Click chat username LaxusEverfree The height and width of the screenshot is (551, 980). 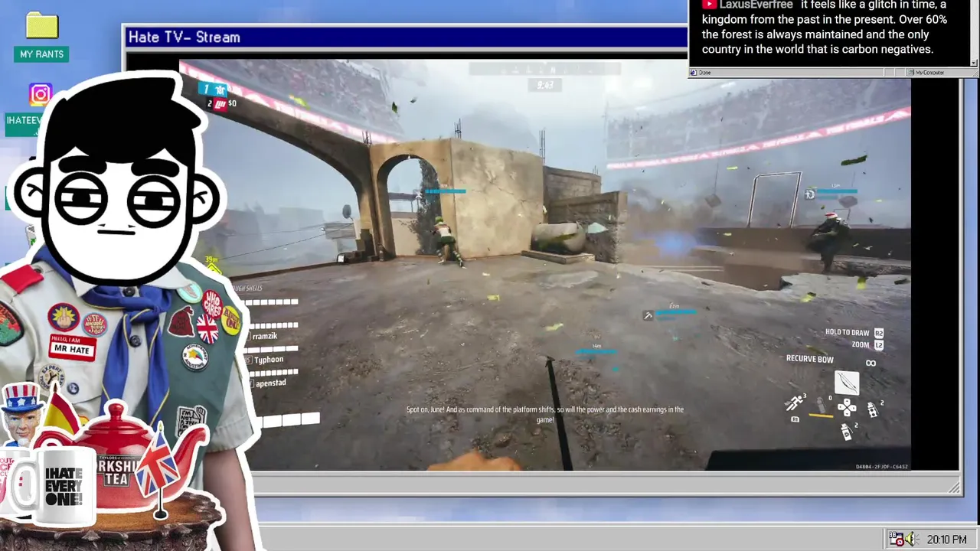[756, 5]
